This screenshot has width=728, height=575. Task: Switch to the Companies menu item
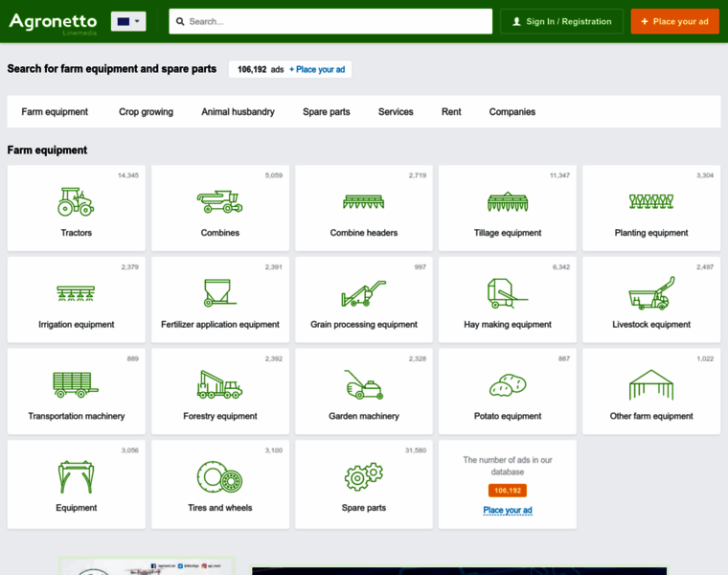click(512, 112)
